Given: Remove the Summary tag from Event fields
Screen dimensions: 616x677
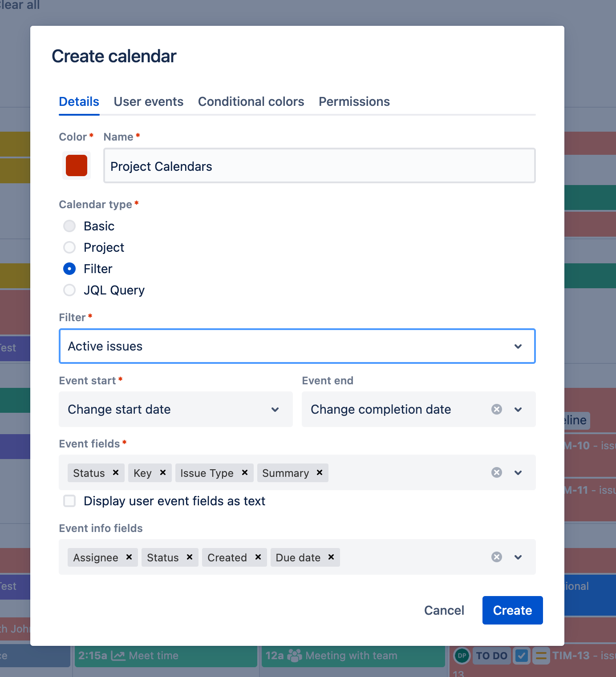Looking at the screenshot, I should coord(320,472).
